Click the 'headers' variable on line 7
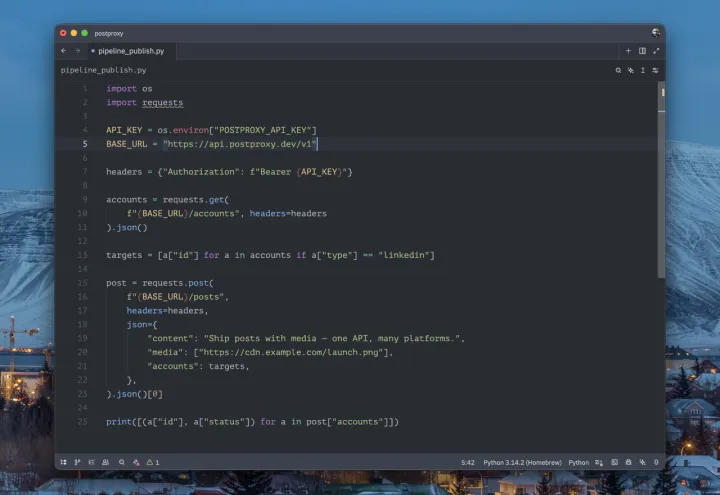The height and width of the screenshot is (495, 720). (x=124, y=172)
